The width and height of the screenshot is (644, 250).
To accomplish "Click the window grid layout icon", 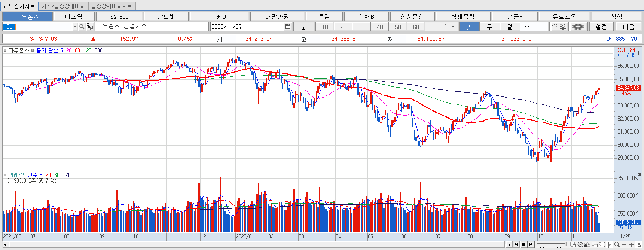I will point(573,245).
